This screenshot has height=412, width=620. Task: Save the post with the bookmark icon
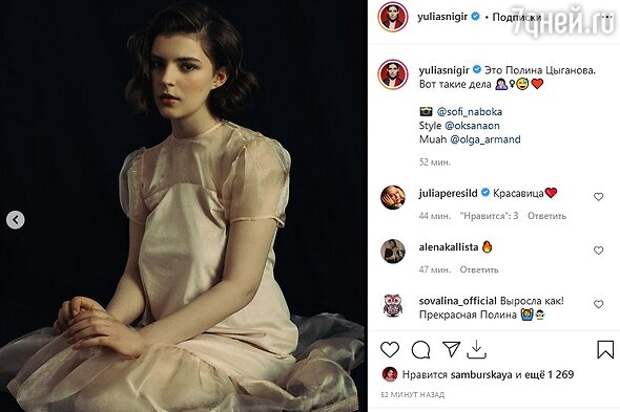pyautogui.click(x=605, y=350)
